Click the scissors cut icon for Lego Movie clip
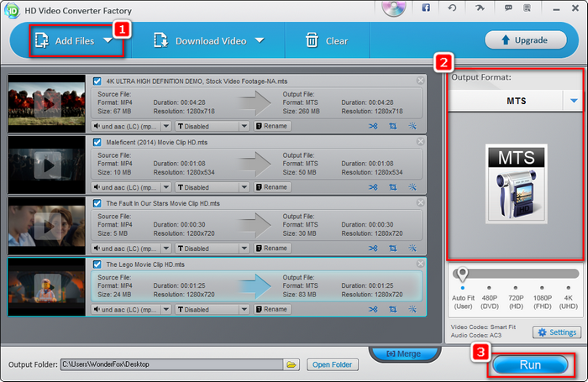Image resolution: width=588 pixels, height=382 pixels. (373, 309)
